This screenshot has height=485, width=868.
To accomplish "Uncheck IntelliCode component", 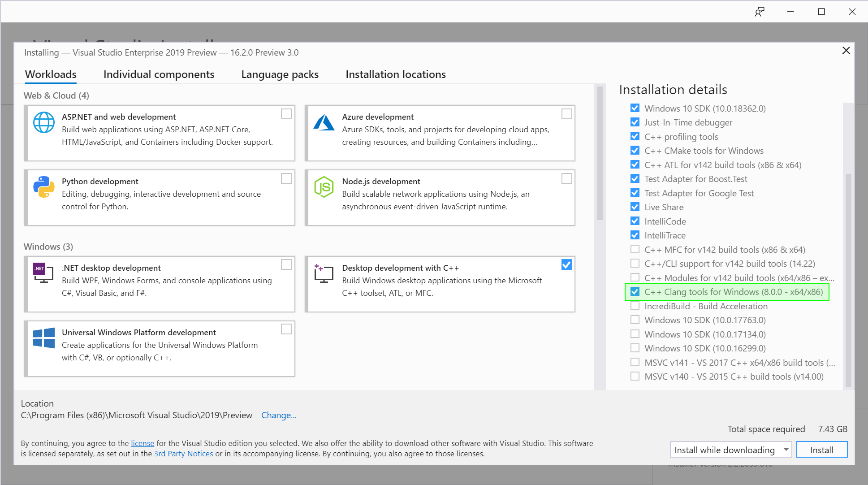I will click(x=635, y=221).
